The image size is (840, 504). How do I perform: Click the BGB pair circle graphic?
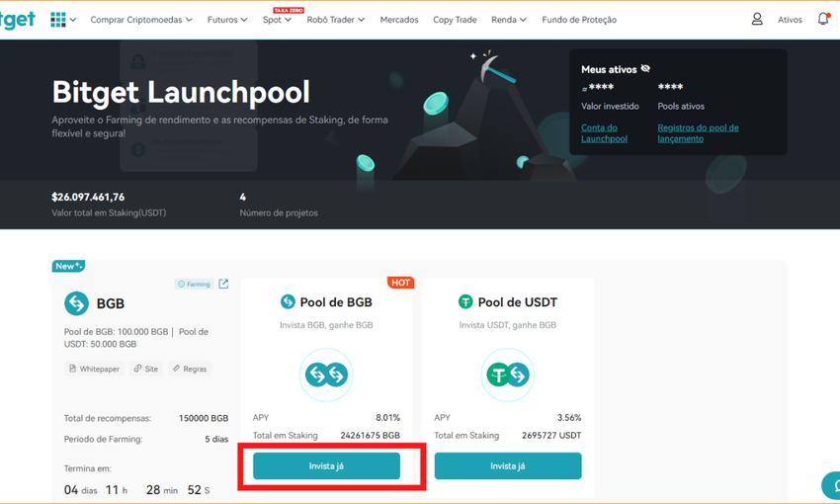[x=326, y=375]
